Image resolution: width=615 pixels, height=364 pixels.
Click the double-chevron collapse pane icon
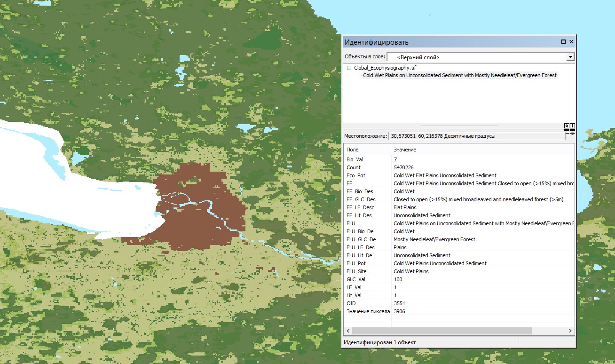coord(567,126)
